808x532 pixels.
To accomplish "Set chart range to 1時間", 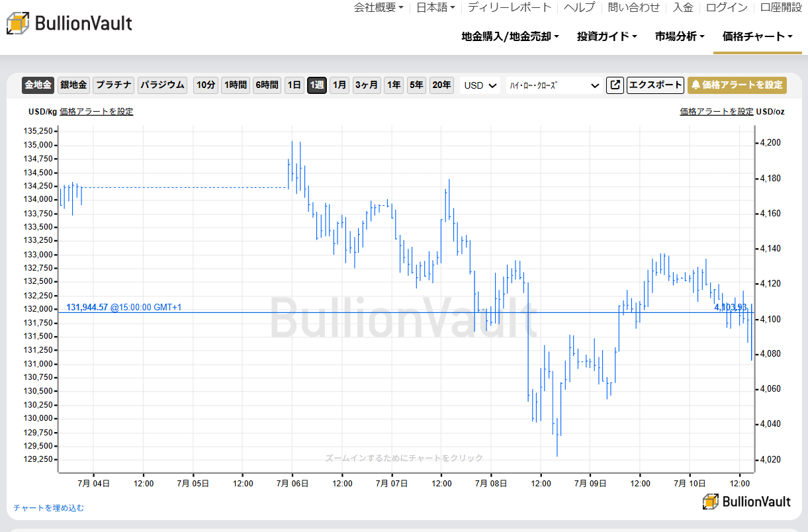I will click(235, 85).
